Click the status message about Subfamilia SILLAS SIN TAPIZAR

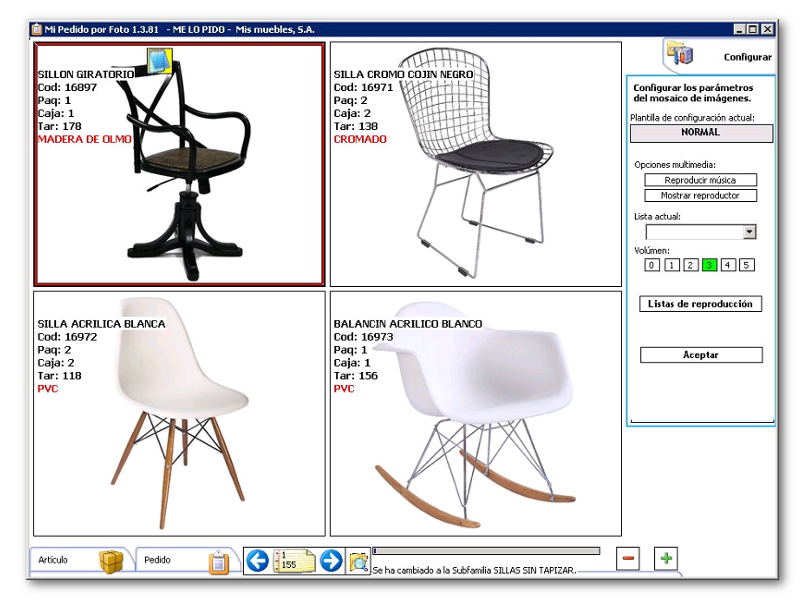[474, 570]
